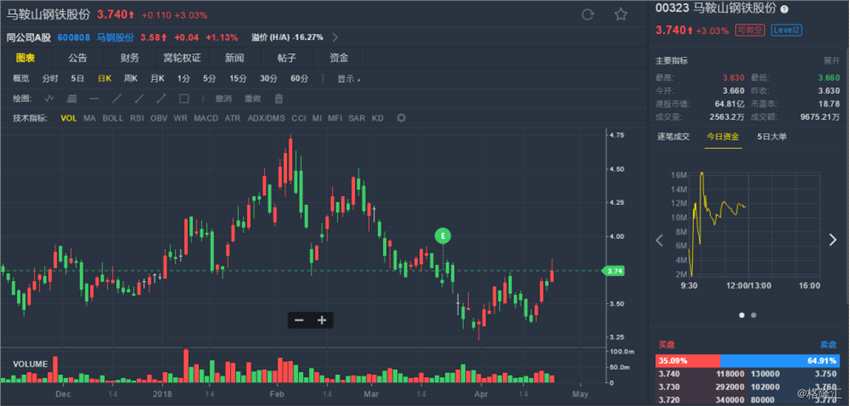
Task: Click the green E event marker
Action: (443, 235)
